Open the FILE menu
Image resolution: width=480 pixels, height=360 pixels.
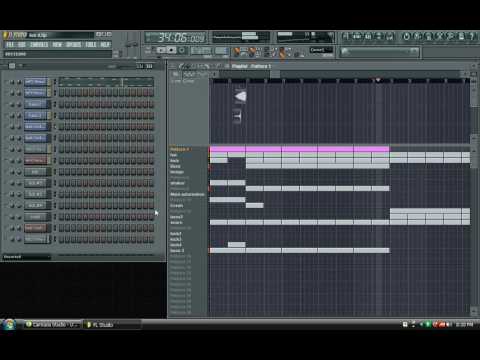[x=10, y=44]
